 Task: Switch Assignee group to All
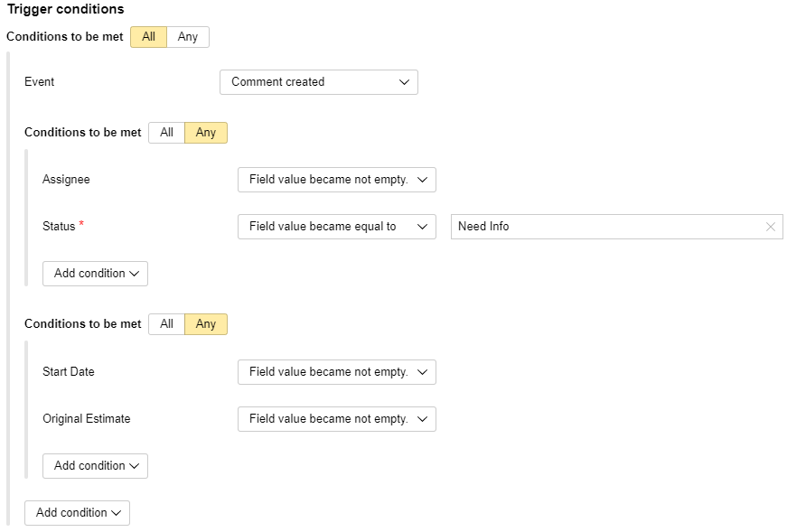tap(166, 133)
